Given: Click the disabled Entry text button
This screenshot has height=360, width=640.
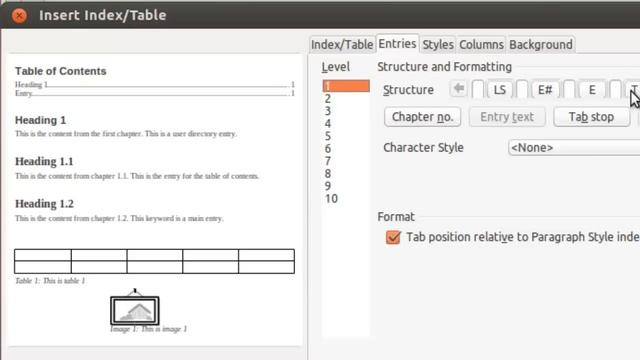Looking at the screenshot, I should click(507, 117).
